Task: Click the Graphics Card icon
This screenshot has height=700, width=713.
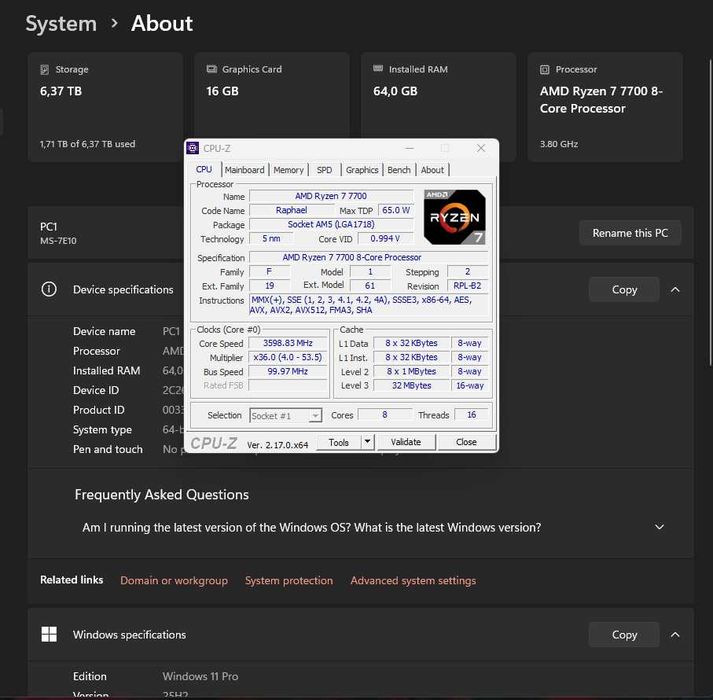Action: pos(211,69)
